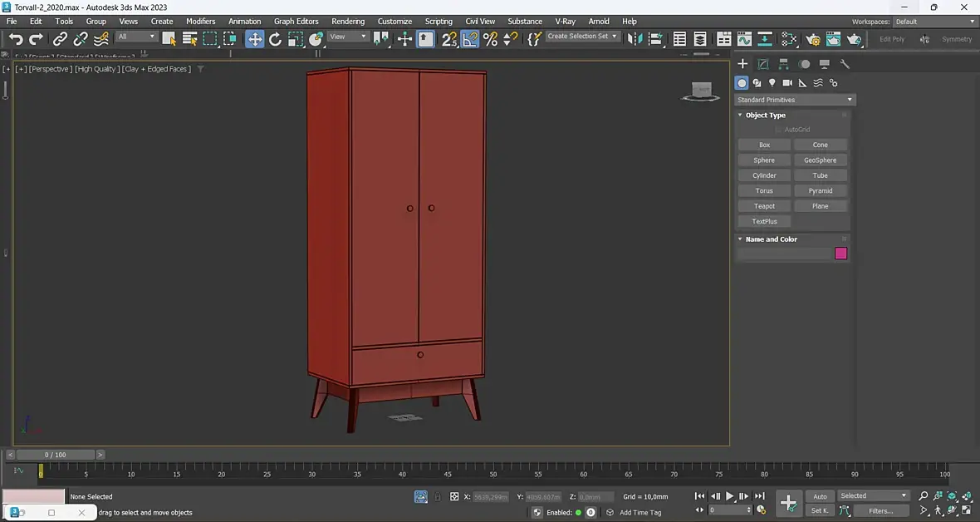Viewport: 980px width, 522px height.
Task: Switch to Lights category in Create panel
Action: 772,83
